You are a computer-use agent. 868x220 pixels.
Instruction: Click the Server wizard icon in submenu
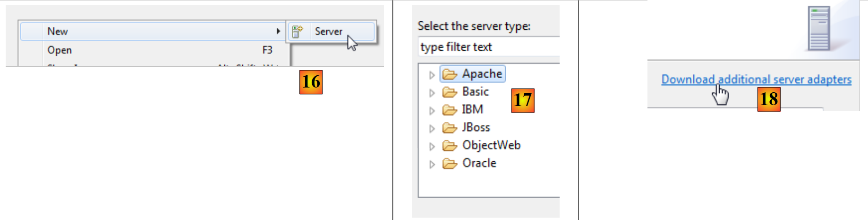[297, 32]
